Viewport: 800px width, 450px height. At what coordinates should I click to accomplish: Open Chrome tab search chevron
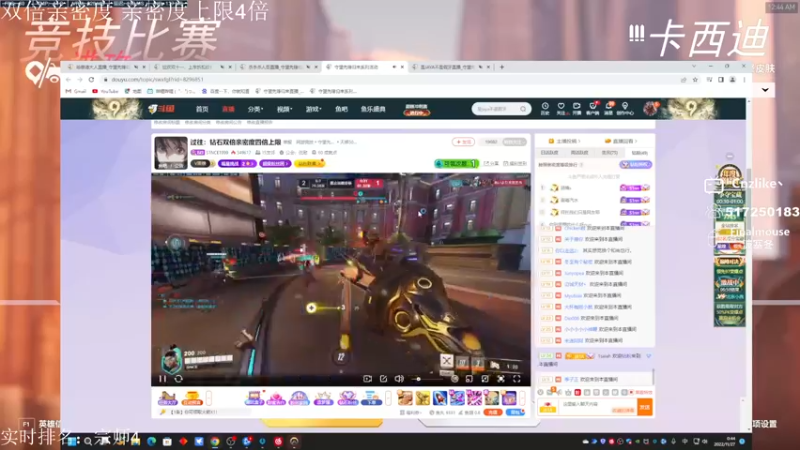(x=693, y=66)
